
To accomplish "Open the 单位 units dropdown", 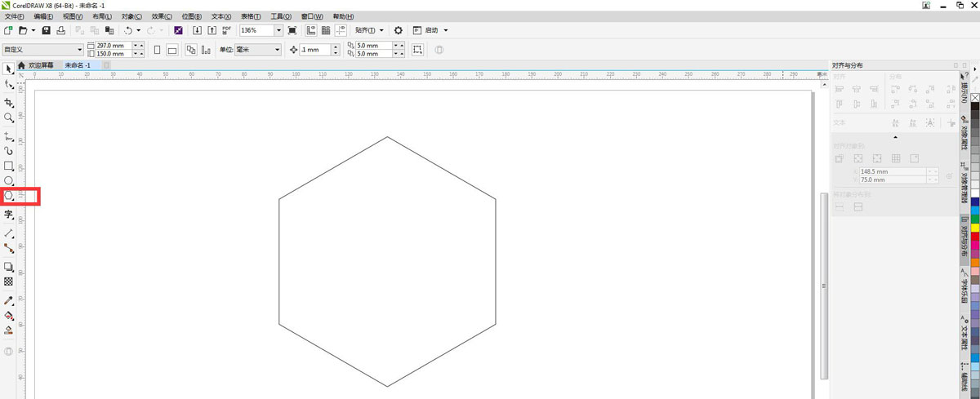I will 277,50.
